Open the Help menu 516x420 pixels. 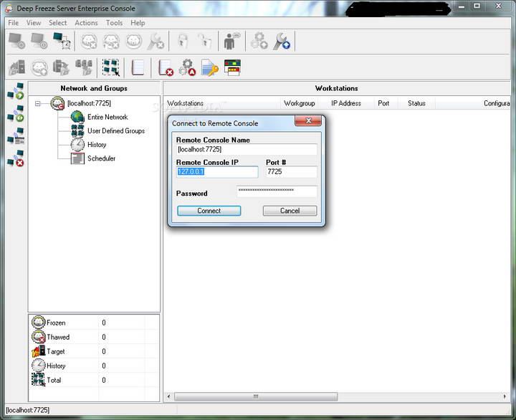tap(138, 23)
